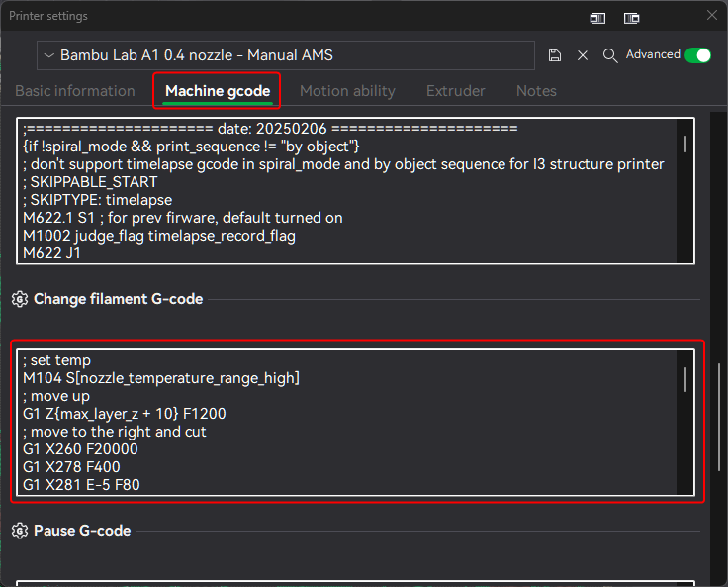
Task: Toggle the Advanced mode switch
Action: [x=697, y=55]
